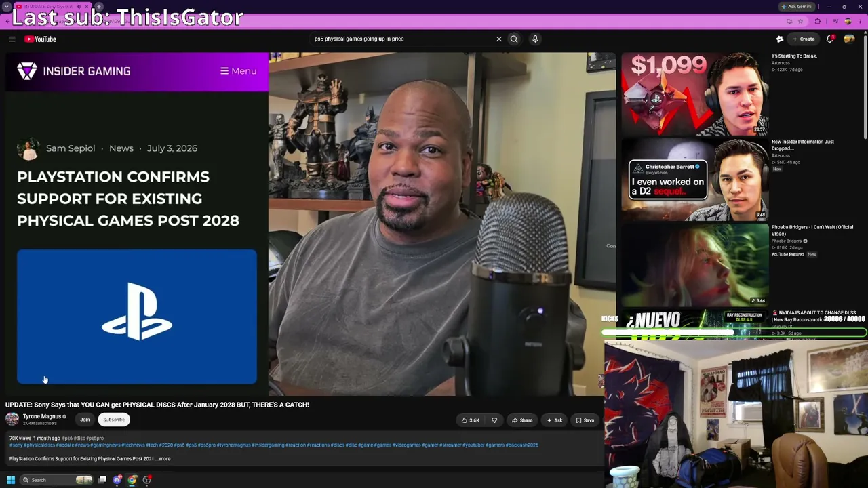
Task: Open the Tyrone Magnus channel name link
Action: pos(42,416)
